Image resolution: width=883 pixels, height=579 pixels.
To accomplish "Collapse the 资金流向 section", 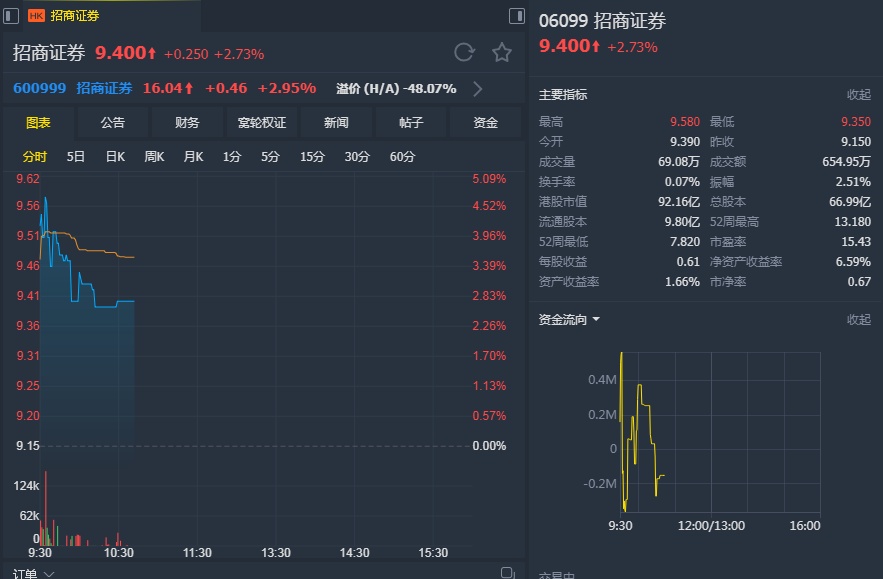I will tap(859, 320).
